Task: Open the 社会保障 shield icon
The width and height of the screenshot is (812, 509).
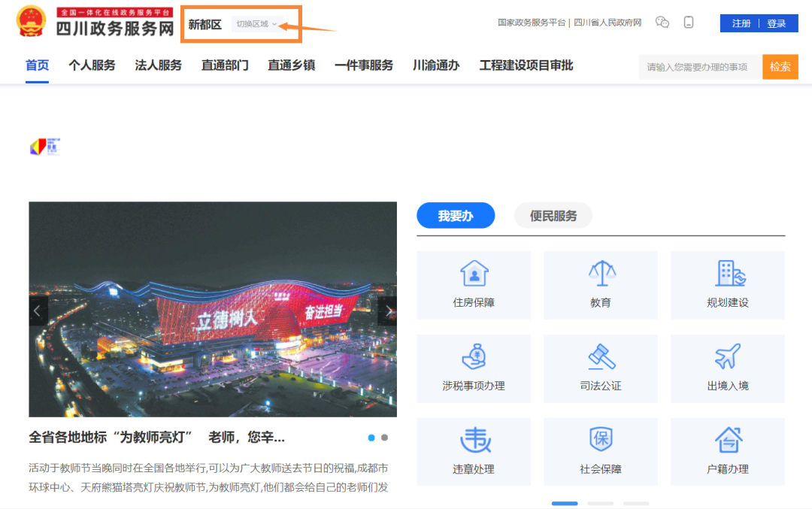Action: (x=601, y=439)
